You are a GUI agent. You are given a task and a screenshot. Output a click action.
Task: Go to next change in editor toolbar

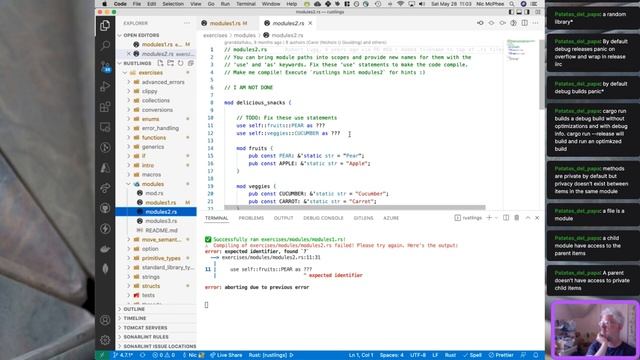point(502,23)
